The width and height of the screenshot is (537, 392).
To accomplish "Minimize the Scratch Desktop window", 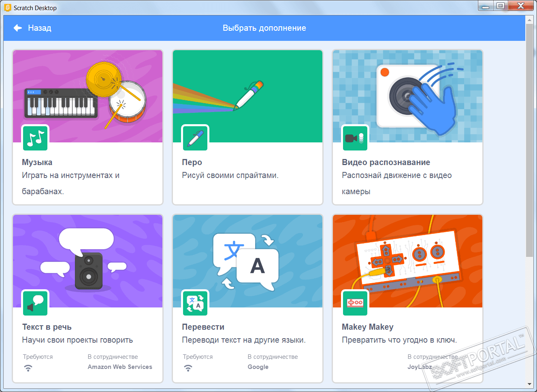I will 486,6.
